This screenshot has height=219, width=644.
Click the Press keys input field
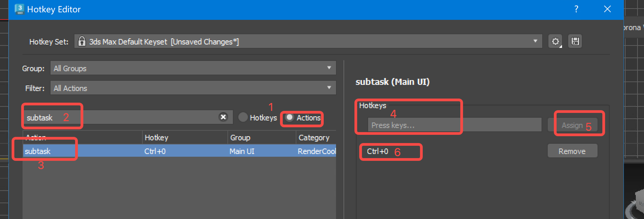454,125
